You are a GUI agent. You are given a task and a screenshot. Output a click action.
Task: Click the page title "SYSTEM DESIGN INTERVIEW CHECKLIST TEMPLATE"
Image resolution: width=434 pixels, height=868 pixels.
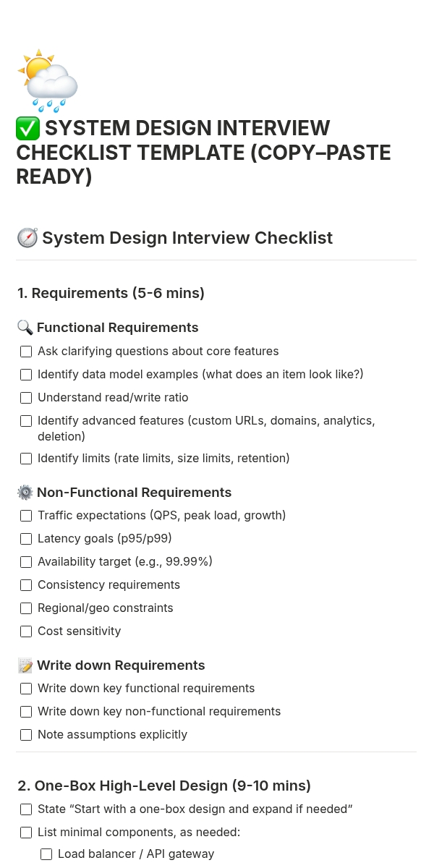203,153
